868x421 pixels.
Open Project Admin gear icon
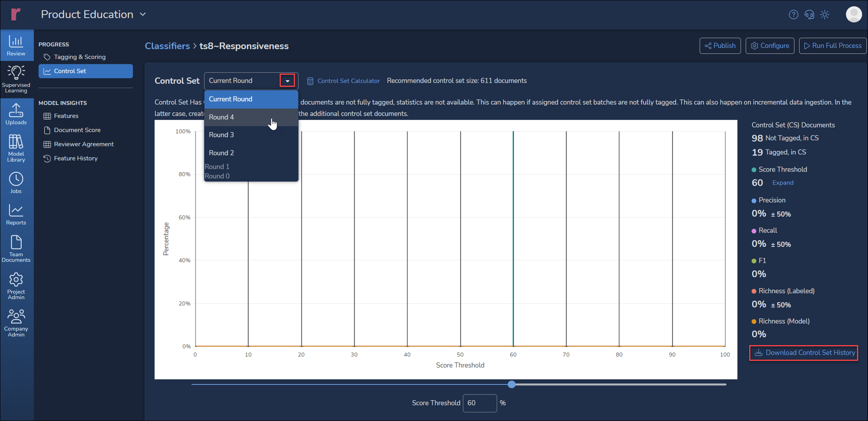click(16, 286)
